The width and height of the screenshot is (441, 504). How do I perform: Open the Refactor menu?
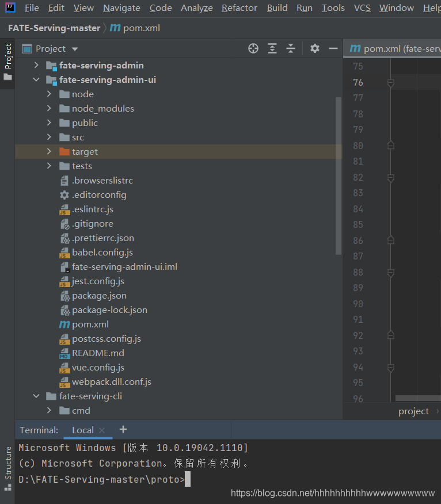tap(239, 7)
